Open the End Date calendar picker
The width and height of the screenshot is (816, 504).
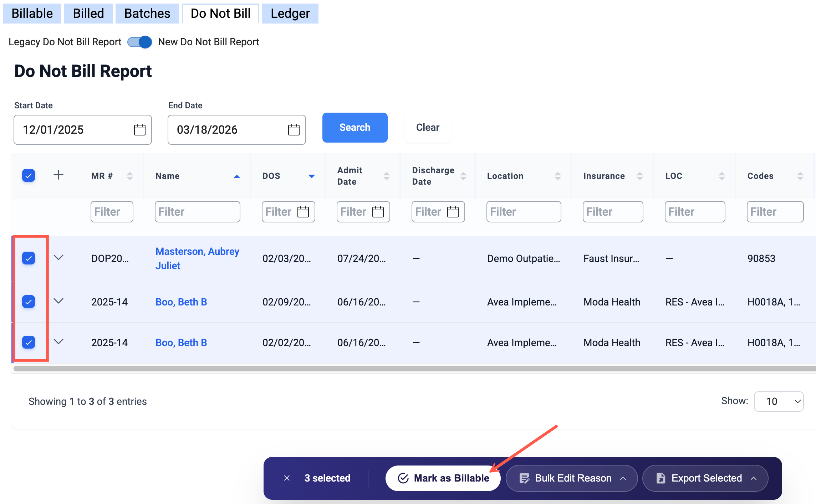click(294, 130)
